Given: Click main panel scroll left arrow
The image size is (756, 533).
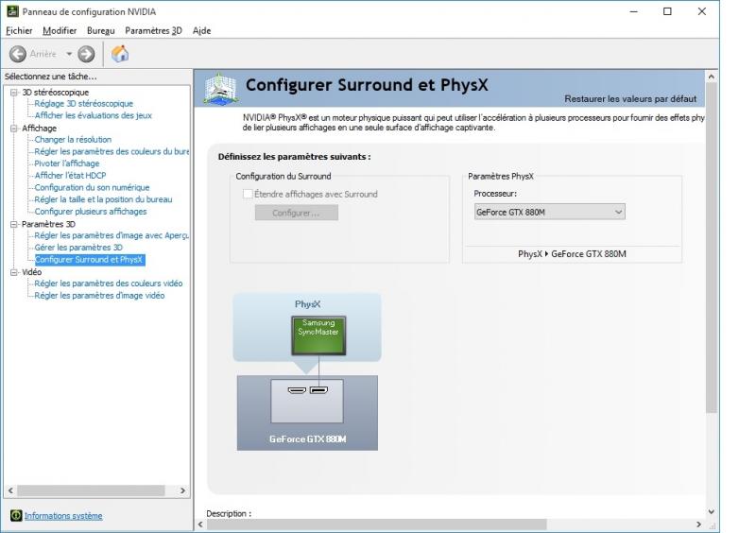Looking at the screenshot, I should click(x=200, y=524).
